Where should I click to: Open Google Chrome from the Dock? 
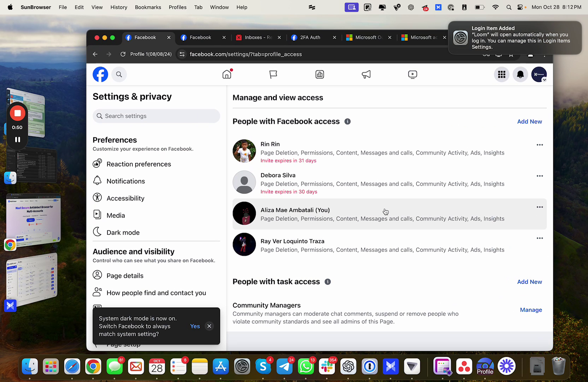tap(93, 366)
